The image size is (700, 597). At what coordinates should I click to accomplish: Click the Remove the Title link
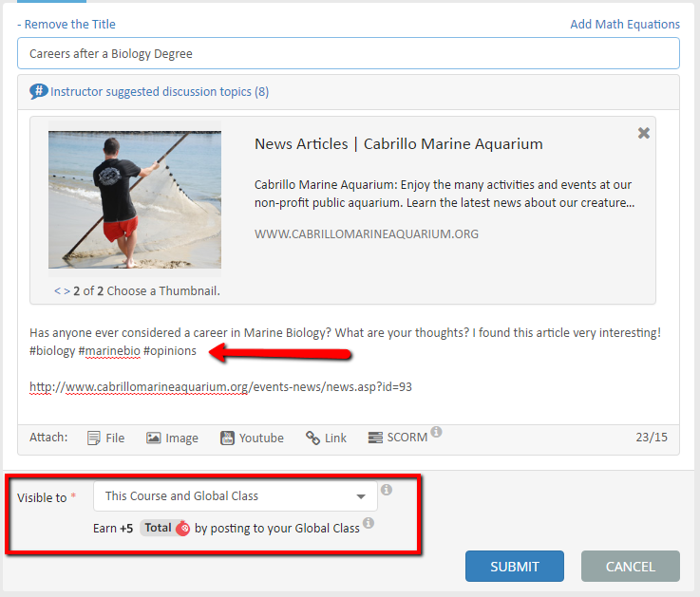[66, 24]
